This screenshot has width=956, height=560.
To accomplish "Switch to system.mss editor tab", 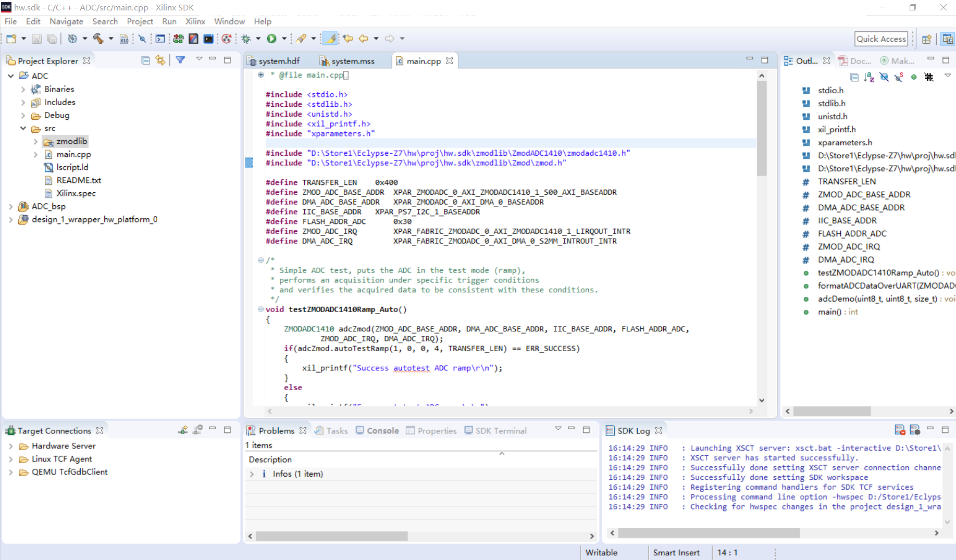I will (x=347, y=61).
